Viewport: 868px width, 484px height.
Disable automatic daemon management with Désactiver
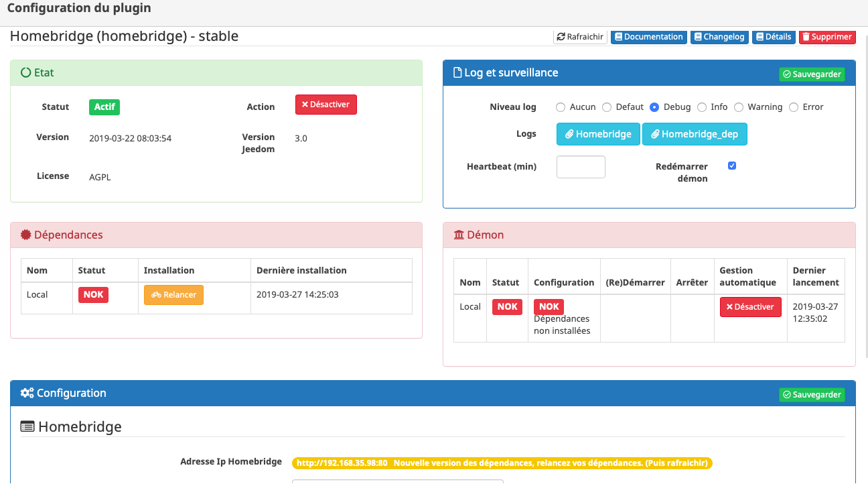tap(750, 307)
